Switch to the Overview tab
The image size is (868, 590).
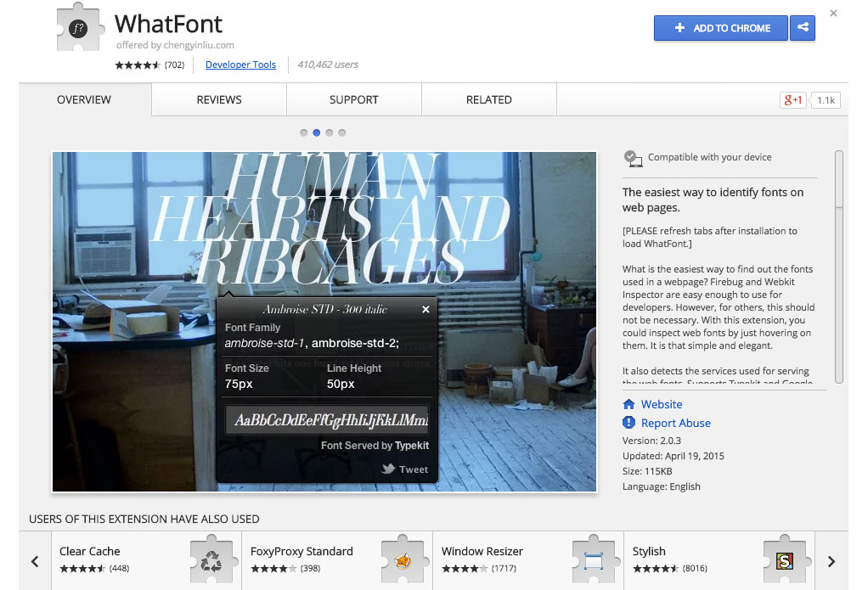pyautogui.click(x=84, y=99)
